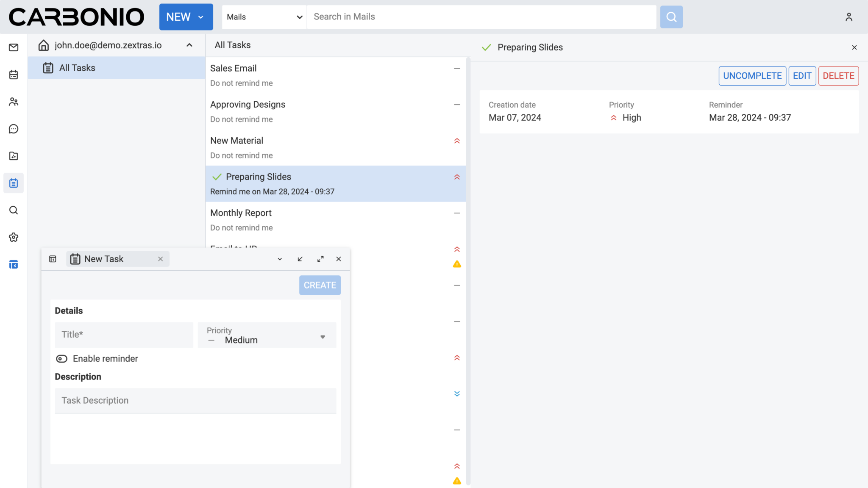
Task: Open the Chats module icon
Action: [13, 129]
